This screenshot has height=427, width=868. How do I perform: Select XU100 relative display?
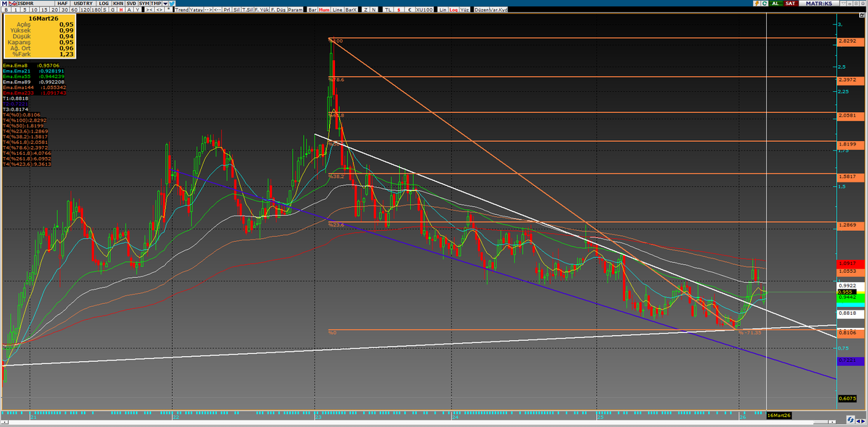coord(425,10)
